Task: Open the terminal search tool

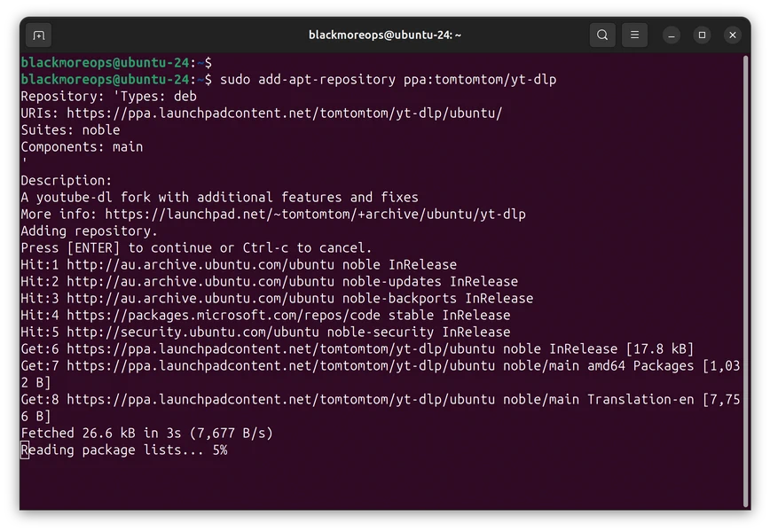Action: tap(602, 35)
